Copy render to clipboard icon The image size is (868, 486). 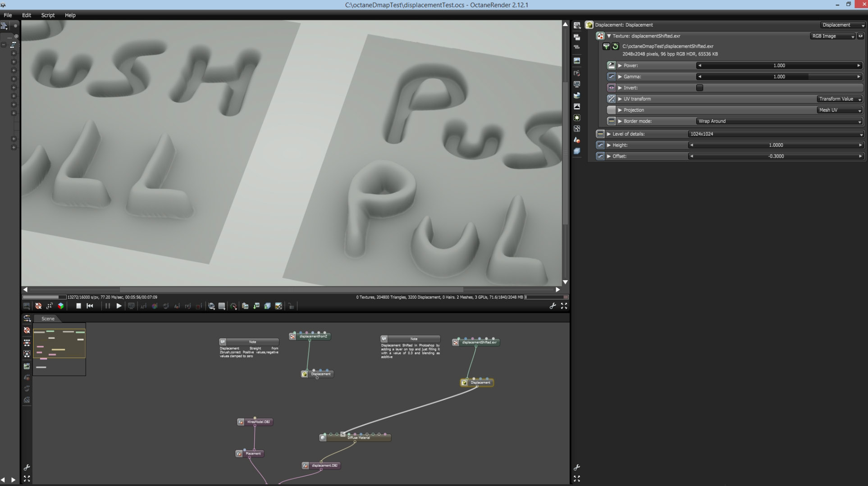pyautogui.click(x=245, y=306)
